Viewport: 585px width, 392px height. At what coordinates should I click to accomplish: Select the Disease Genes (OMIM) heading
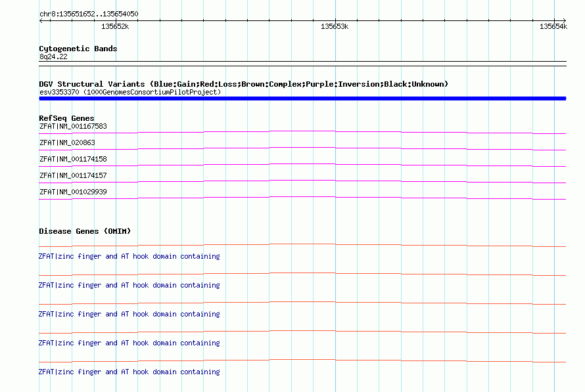pos(85,231)
